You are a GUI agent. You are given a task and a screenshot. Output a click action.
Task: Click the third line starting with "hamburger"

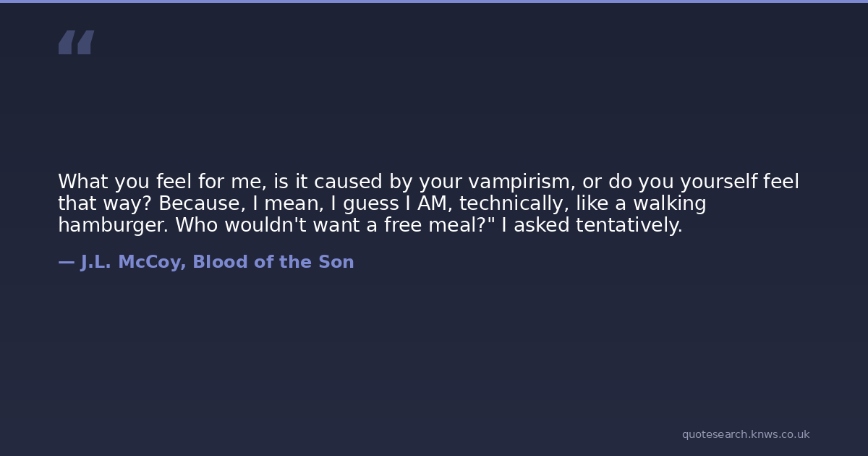(x=370, y=225)
